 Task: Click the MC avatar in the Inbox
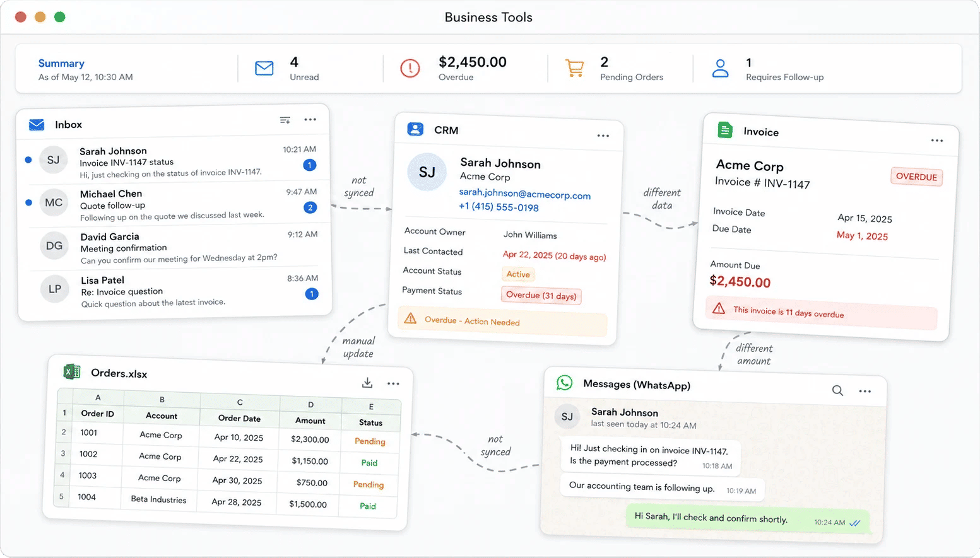click(x=54, y=202)
